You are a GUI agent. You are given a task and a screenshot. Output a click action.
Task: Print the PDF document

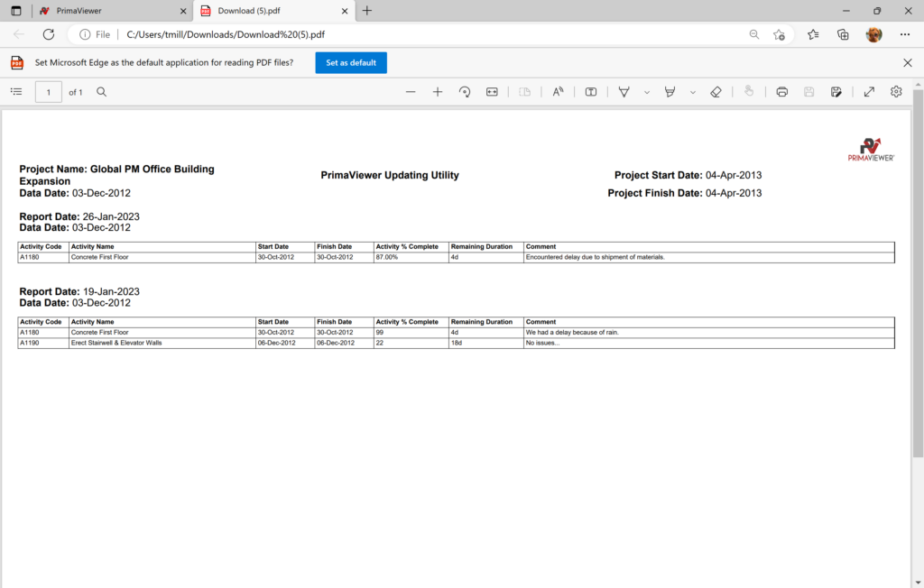coord(782,92)
